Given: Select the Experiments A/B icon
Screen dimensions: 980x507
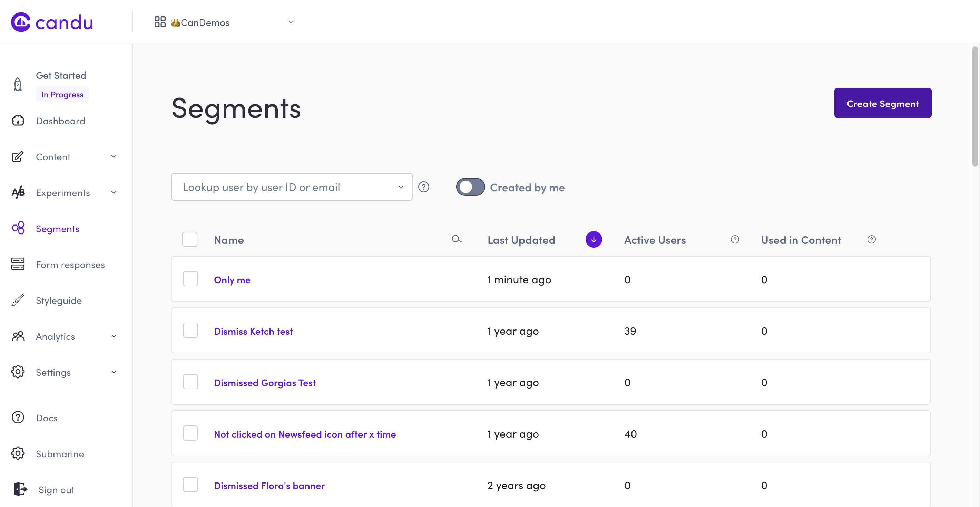Looking at the screenshot, I should pos(18,193).
